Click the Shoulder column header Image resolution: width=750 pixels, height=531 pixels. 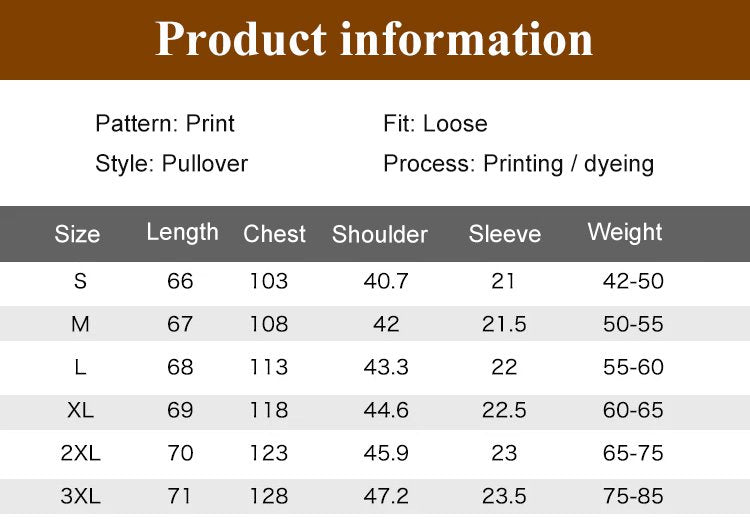coord(380,234)
